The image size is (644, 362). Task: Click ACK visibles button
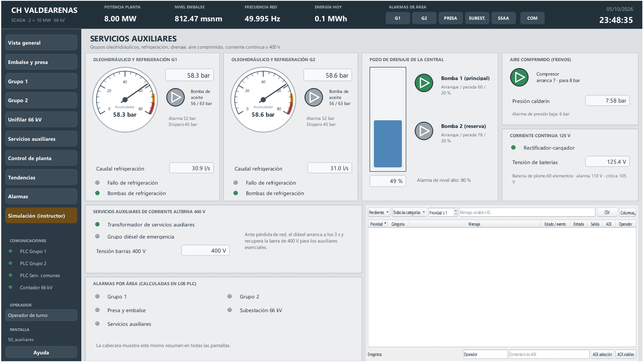tap(626, 354)
